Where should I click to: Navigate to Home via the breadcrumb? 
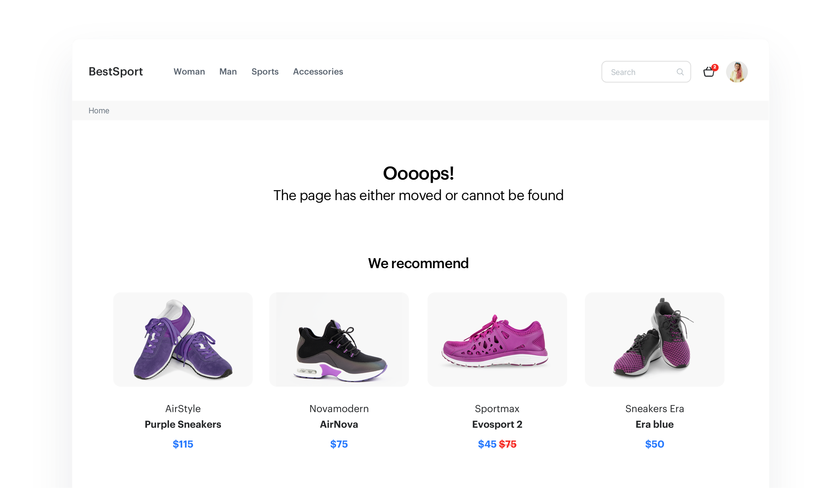coord(99,111)
